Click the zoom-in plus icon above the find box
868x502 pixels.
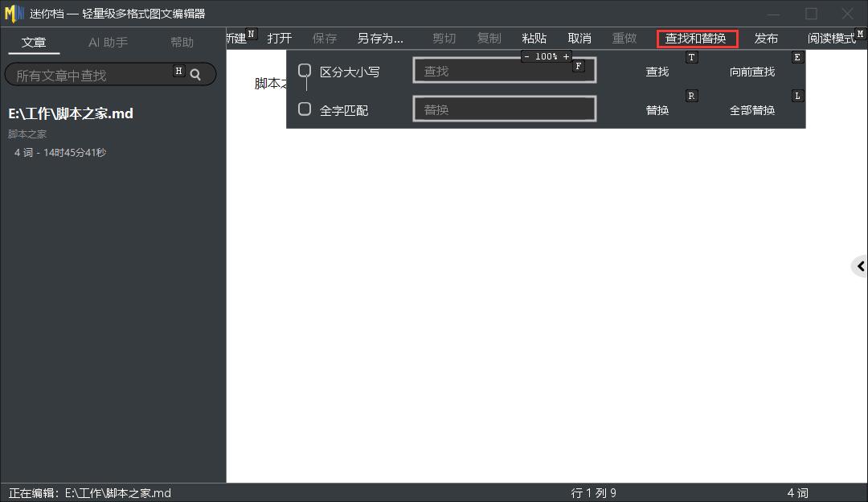click(568, 56)
